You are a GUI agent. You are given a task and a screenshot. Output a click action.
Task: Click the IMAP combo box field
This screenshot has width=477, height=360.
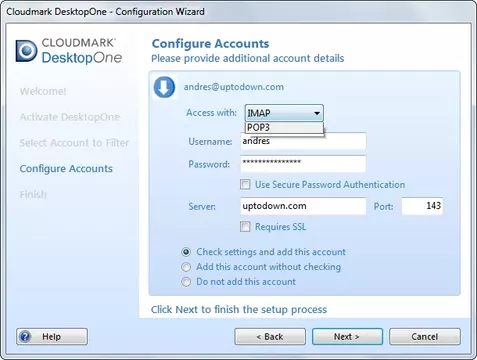click(x=284, y=113)
